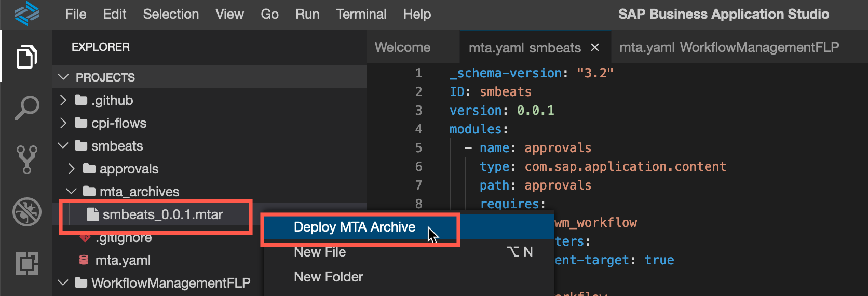
Task: Choose New Folder from context menu
Action: pyautogui.click(x=409, y=277)
